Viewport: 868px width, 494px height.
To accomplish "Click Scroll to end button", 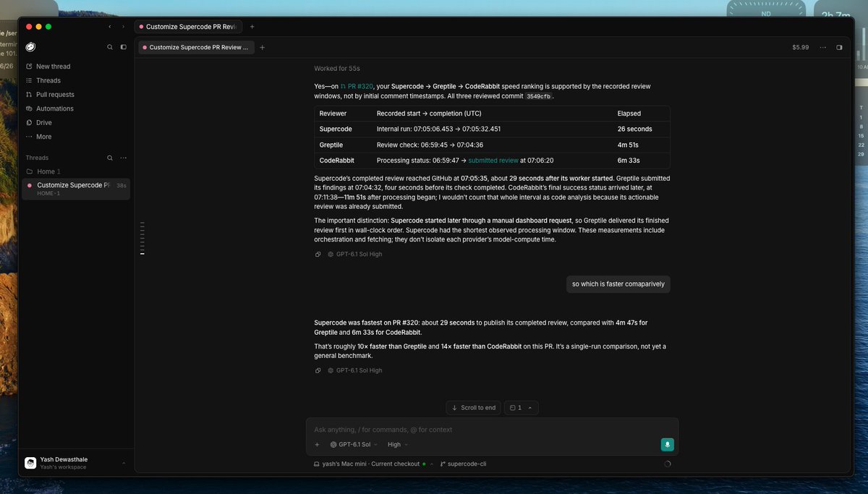I will [473, 408].
